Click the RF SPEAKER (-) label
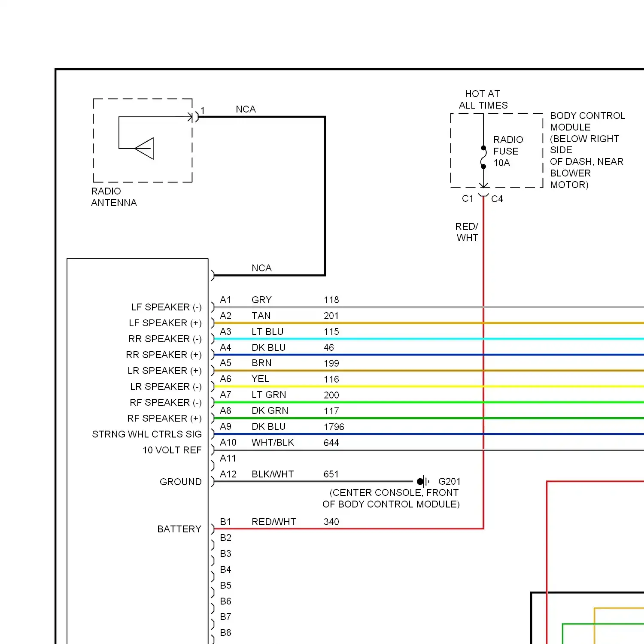 pos(166,403)
